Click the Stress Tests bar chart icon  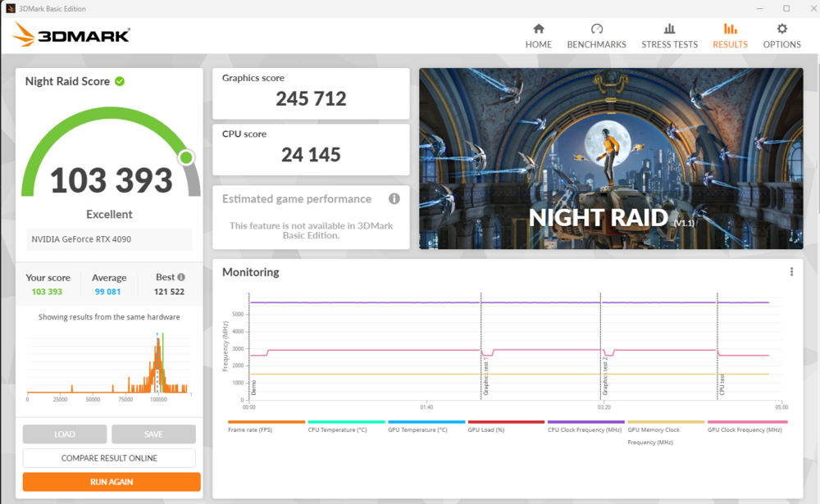669,29
